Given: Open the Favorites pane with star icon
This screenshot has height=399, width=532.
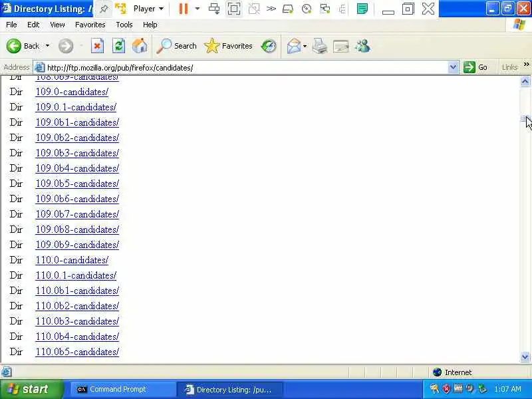Looking at the screenshot, I should click(x=228, y=46).
